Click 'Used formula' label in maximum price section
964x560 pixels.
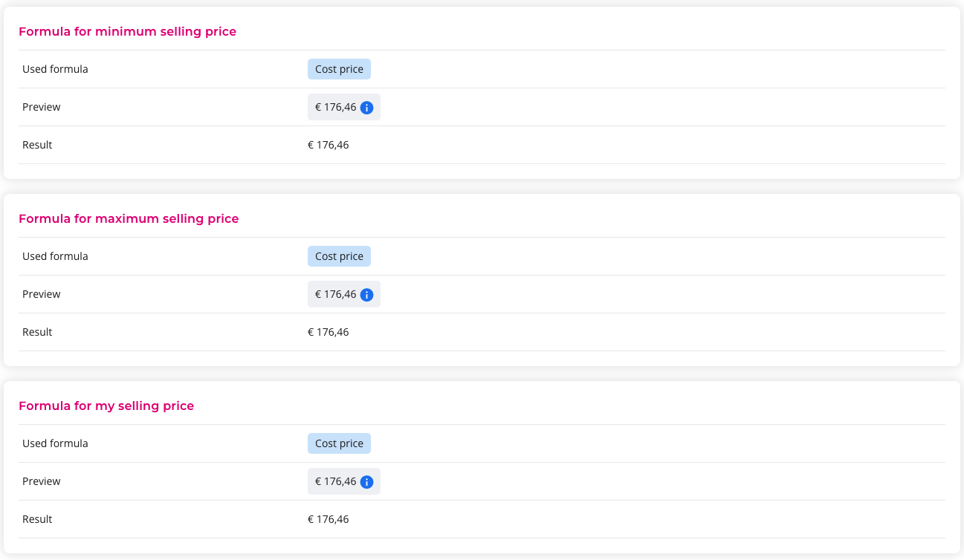pos(55,256)
